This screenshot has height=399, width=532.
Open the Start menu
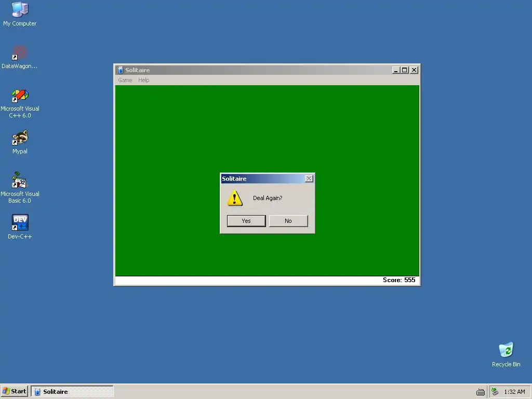(14, 391)
